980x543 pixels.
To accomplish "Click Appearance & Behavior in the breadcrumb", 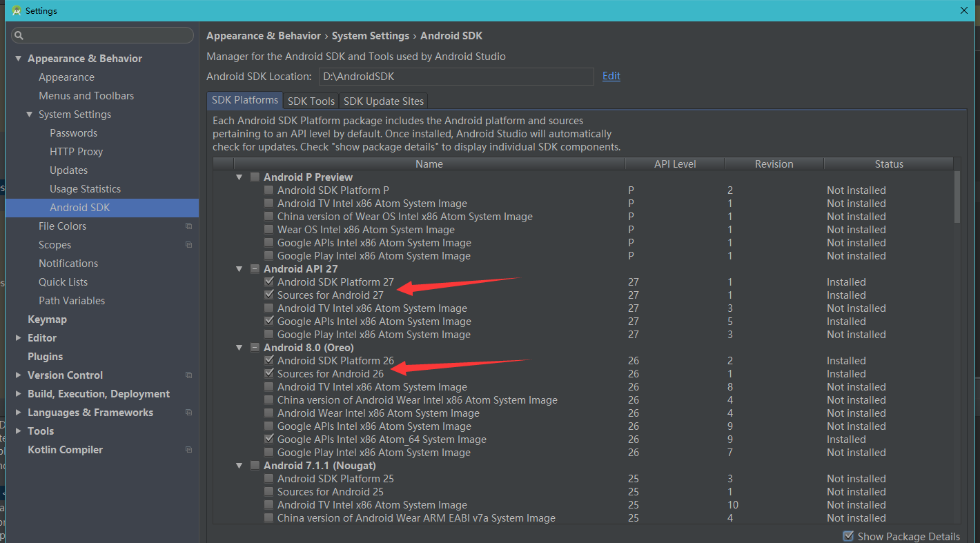I will tap(264, 36).
